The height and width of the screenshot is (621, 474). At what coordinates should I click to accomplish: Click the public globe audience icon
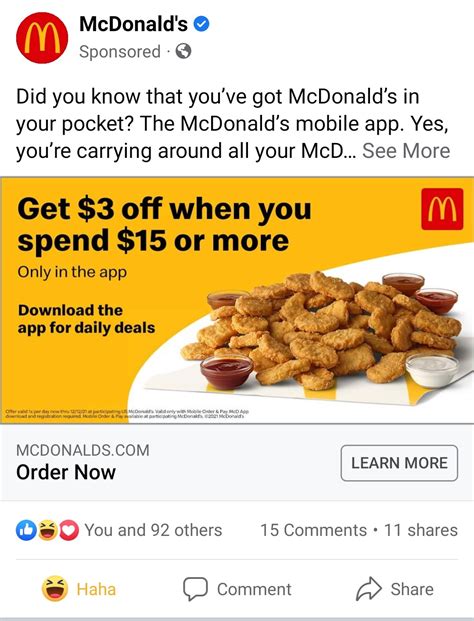pos(183,51)
